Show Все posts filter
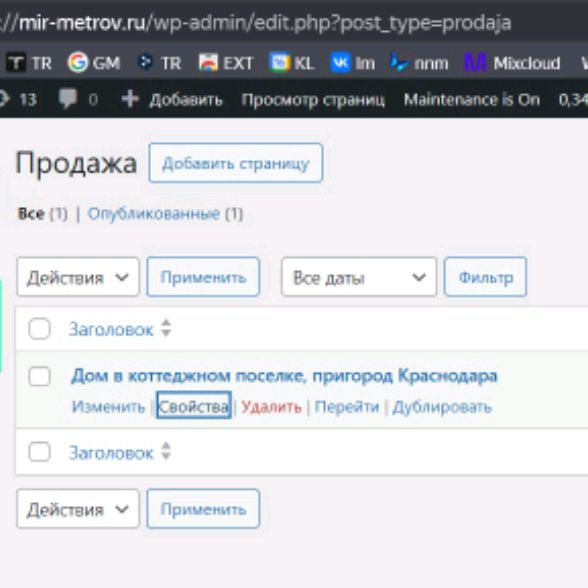588x588 pixels. point(32,214)
